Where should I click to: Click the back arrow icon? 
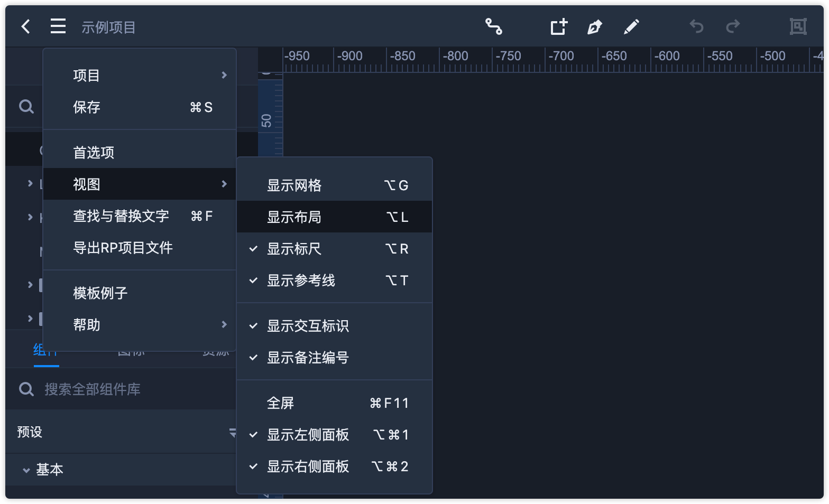25,26
